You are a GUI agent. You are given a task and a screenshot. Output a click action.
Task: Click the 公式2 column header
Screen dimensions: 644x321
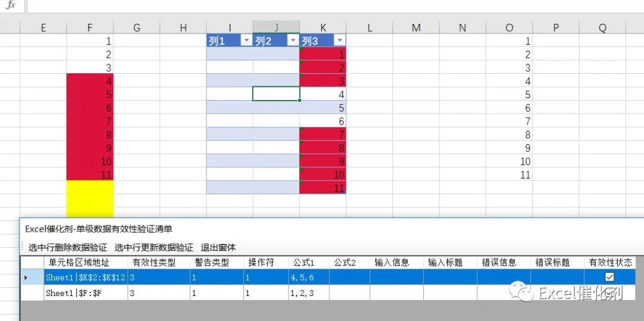[349, 263]
